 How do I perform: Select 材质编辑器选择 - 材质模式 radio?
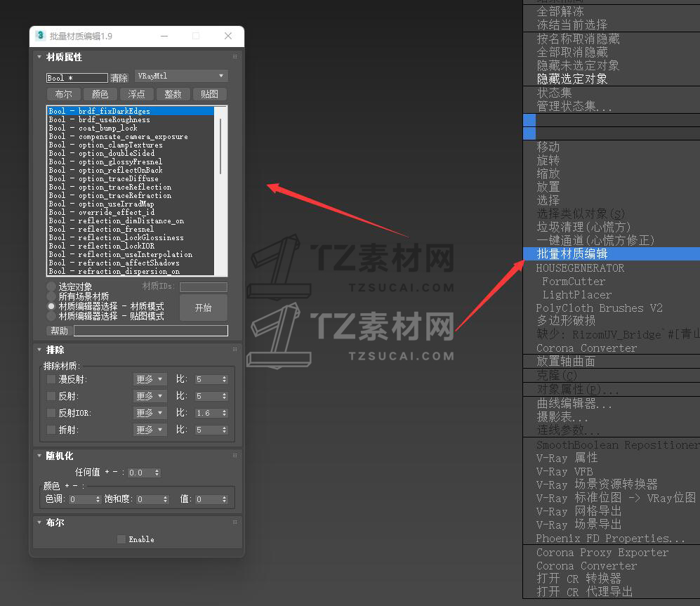[x=51, y=306]
